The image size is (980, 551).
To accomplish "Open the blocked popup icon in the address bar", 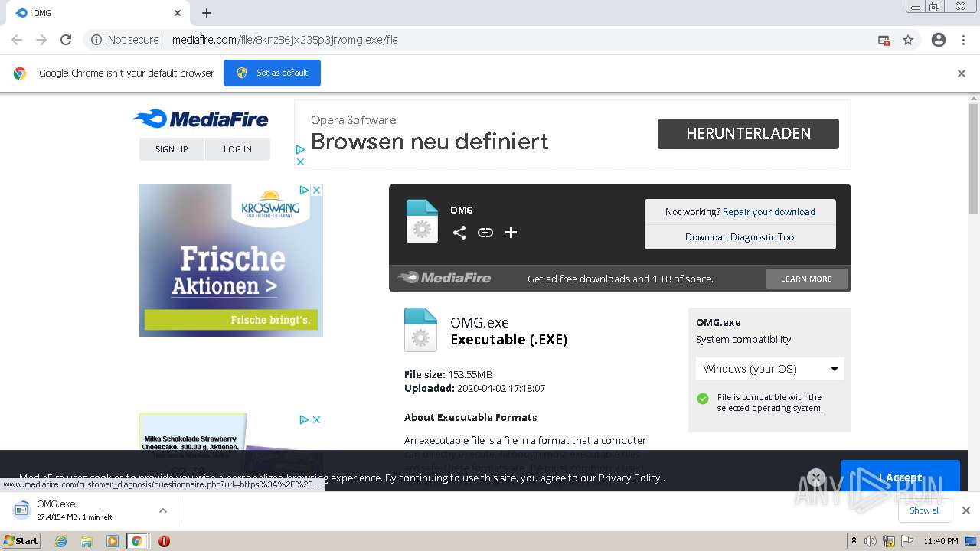I will coord(884,40).
